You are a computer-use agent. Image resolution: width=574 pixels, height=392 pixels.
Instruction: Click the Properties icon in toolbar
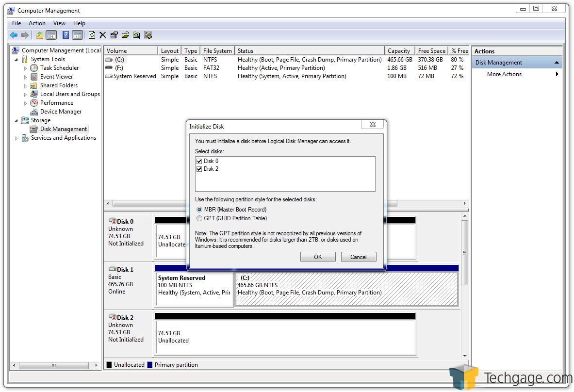pos(114,35)
